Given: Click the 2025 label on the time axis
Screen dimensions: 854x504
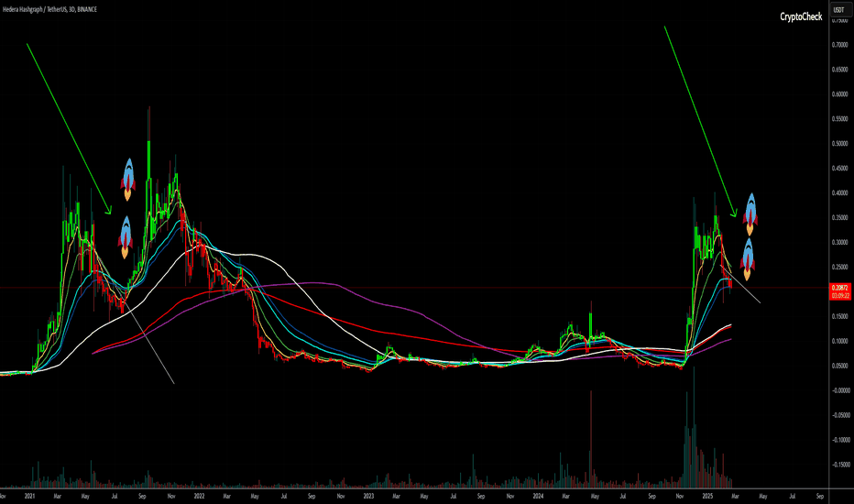Looking at the screenshot, I should pos(707,497).
